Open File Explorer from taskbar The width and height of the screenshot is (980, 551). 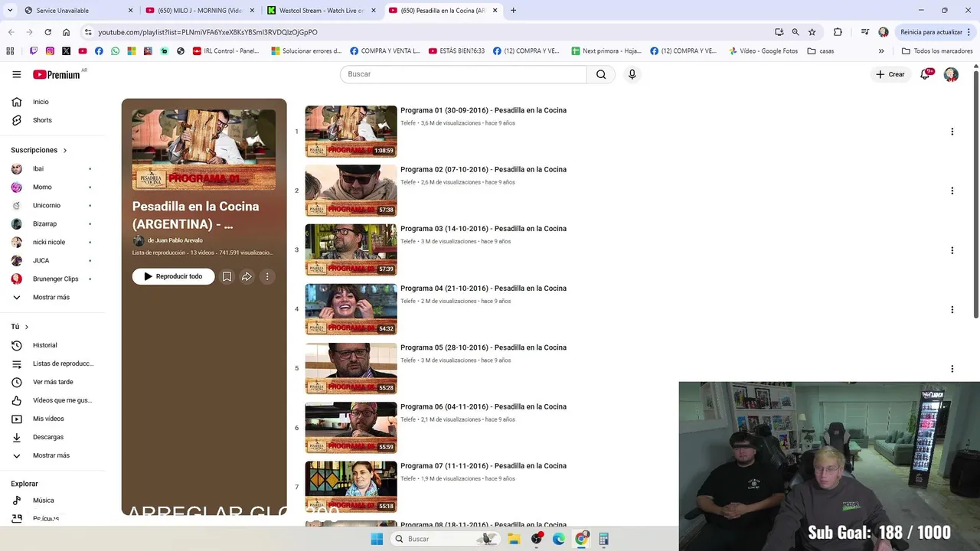514,539
